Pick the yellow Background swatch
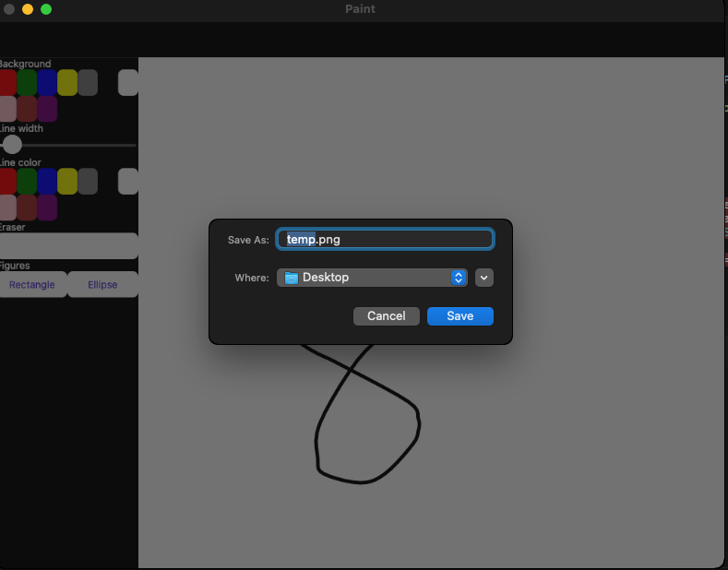 point(67,83)
